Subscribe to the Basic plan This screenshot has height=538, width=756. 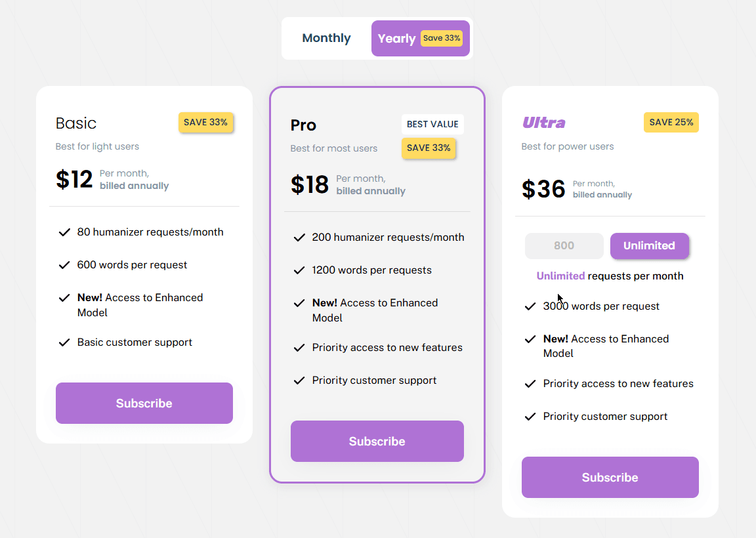click(x=144, y=403)
